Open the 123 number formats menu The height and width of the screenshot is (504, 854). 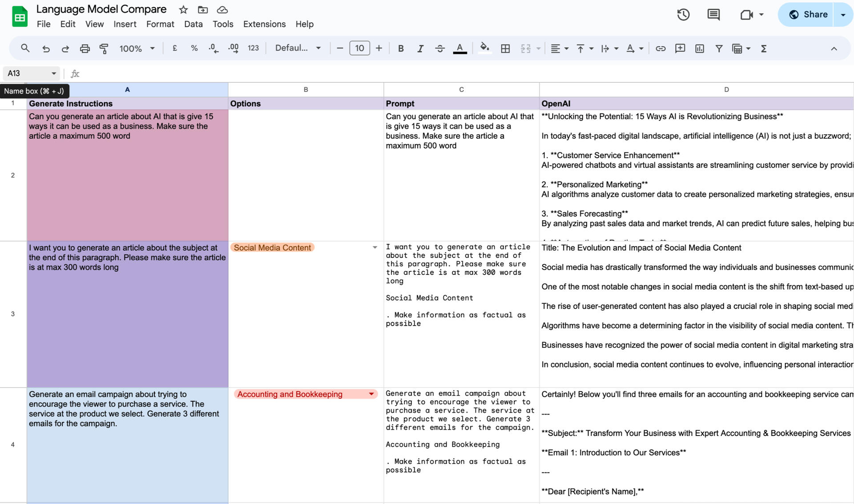click(253, 48)
